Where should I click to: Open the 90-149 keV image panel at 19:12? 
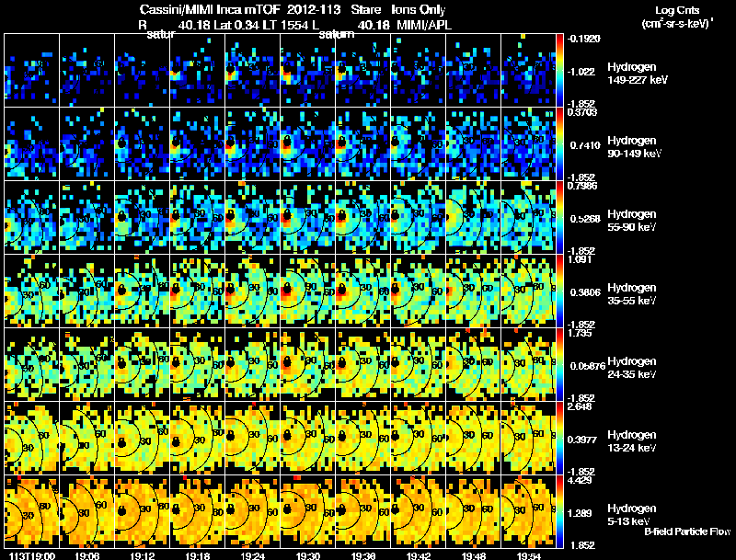[143, 144]
